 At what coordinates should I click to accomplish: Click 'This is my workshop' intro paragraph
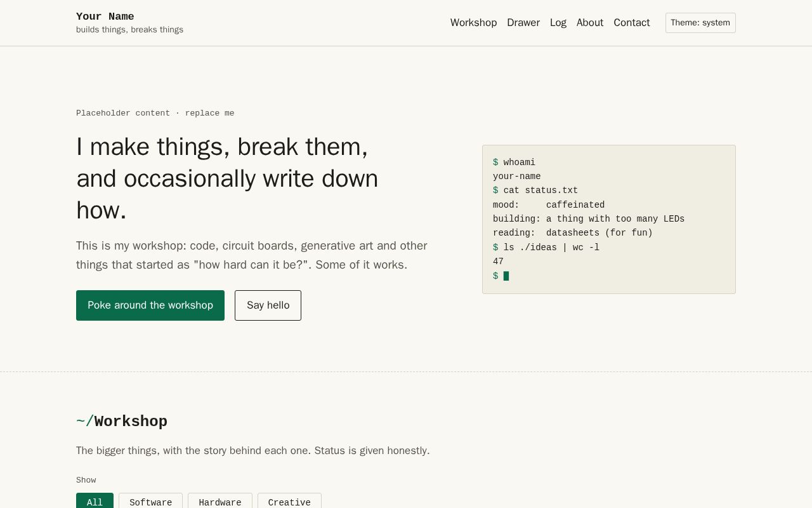tap(252, 255)
